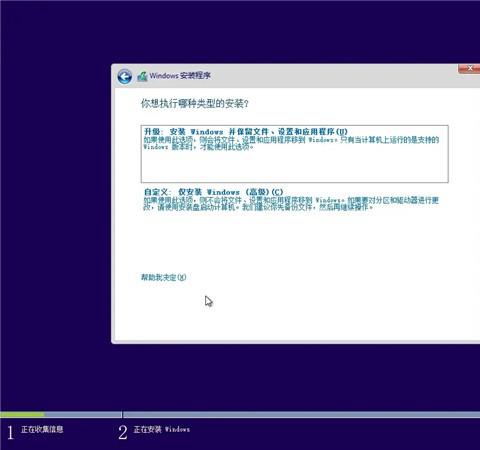
Task: Click the divider between progress steps
Action: (x=122, y=414)
